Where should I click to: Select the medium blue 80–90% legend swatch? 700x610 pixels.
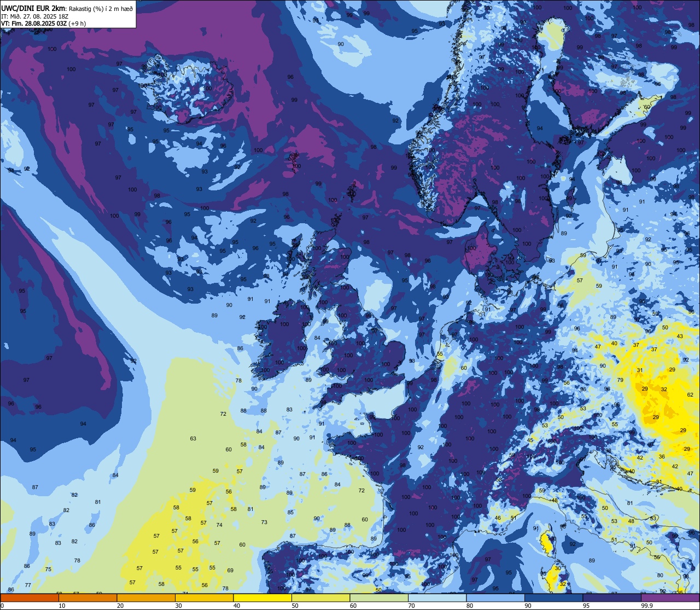[x=495, y=598]
